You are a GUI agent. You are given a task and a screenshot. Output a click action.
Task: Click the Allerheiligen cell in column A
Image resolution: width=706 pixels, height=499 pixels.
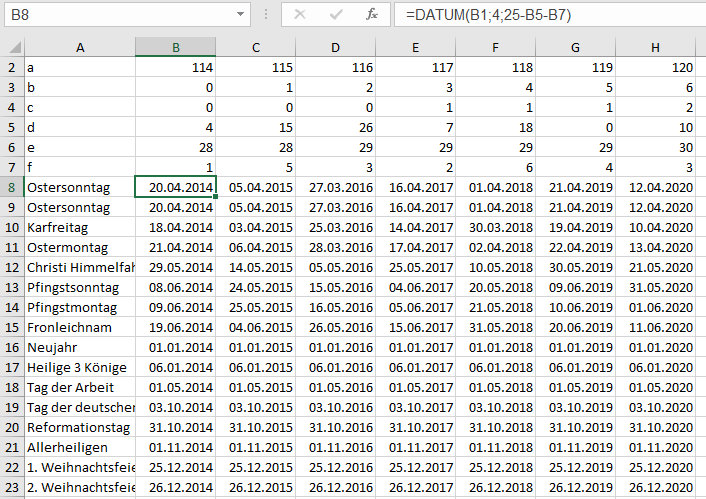pos(80,447)
